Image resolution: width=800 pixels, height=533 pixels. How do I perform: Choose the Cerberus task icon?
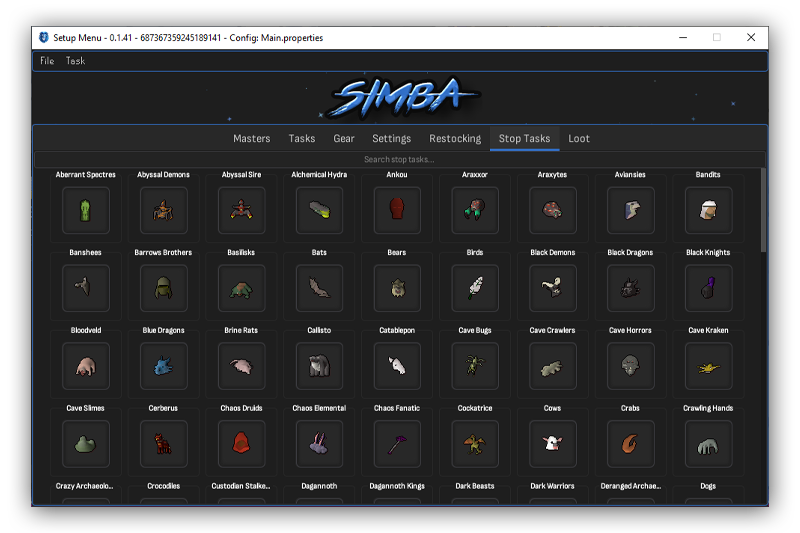click(x=163, y=444)
